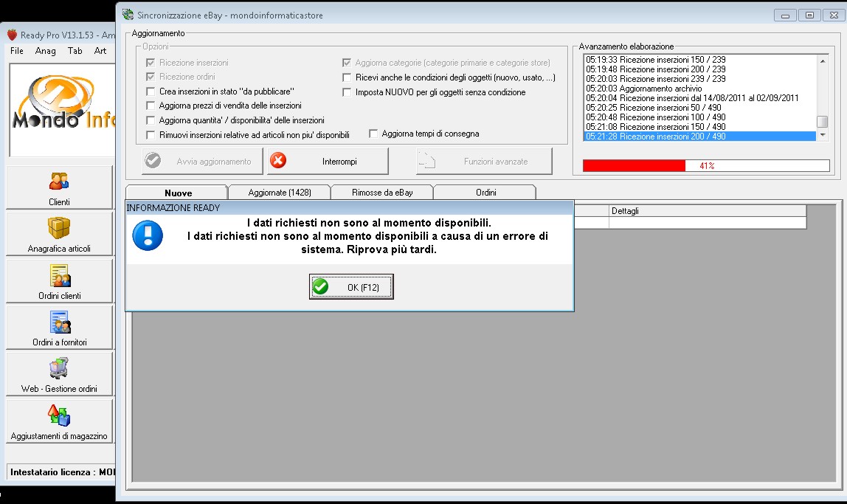The image size is (847, 504).
Task: Select log row Ricezione inserzioni dal 14/08/2011
Action: pyautogui.click(x=699, y=98)
